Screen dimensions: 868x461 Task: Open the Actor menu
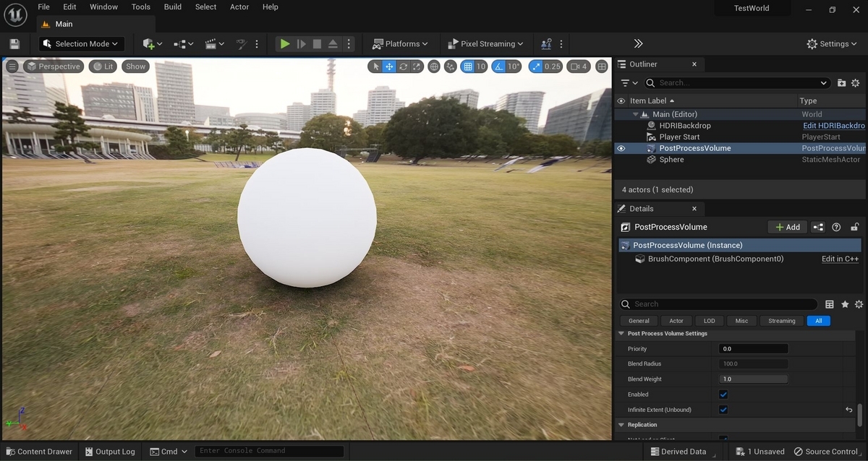pyautogui.click(x=239, y=7)
